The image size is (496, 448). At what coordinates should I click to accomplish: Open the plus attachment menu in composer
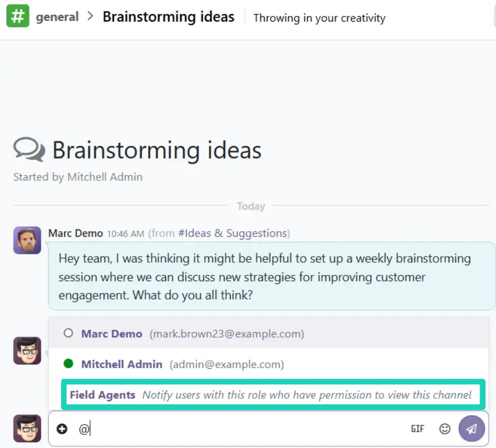62,429
